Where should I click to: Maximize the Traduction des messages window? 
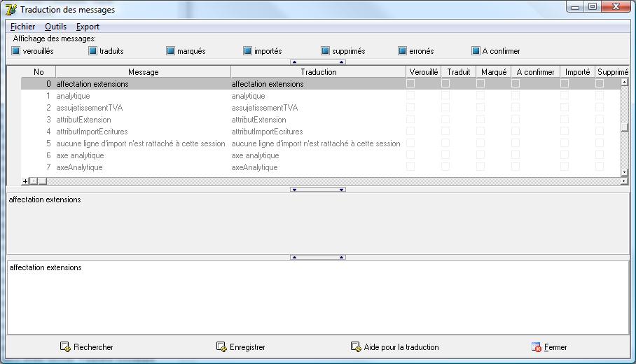(x=593, y=6)
